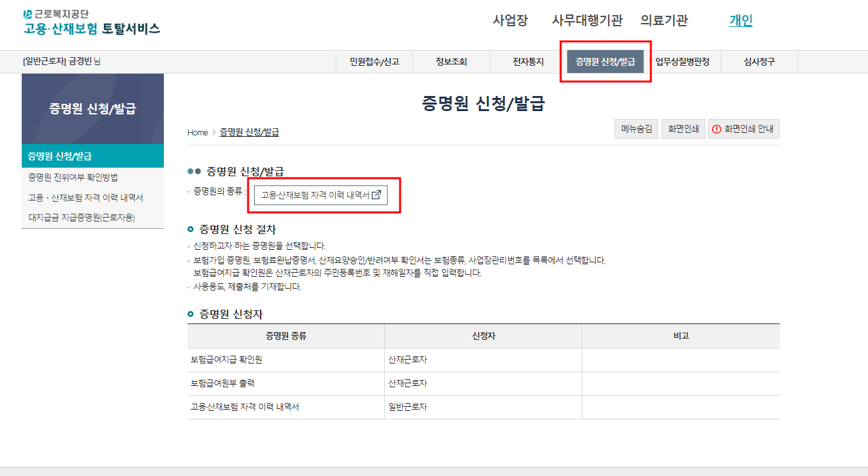The width and height of the screenshot is (868, 476).
Task: Select the highlighted 증명원 신청/발급 menu
Action: pos(605,60)
